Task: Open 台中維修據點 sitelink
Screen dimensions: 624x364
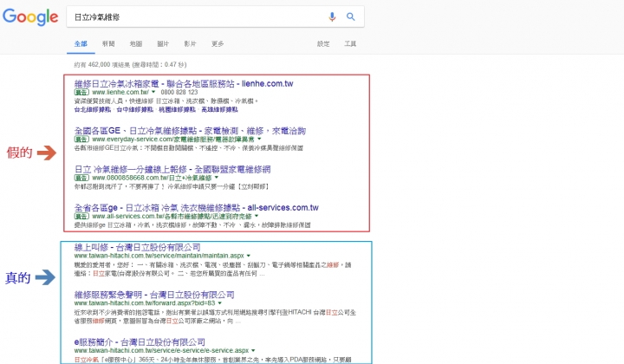Action: click(x=134, y=109)
